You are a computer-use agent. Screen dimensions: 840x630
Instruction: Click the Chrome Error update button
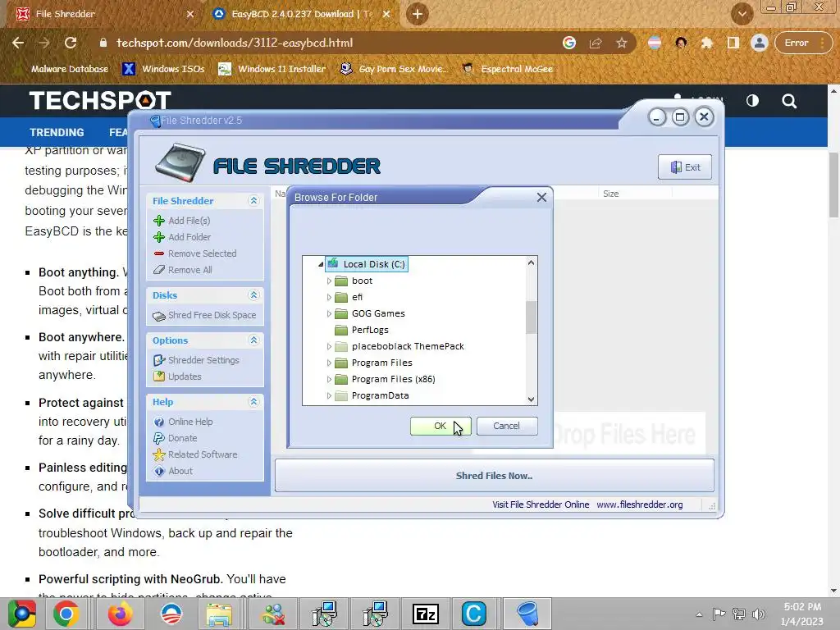point(802,43)
